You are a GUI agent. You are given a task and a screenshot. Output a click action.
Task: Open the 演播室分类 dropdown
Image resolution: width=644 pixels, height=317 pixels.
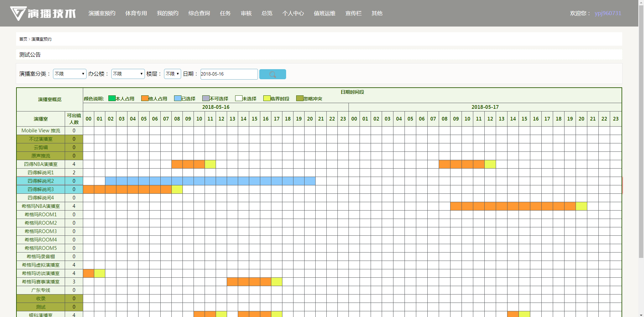point(70,74)
